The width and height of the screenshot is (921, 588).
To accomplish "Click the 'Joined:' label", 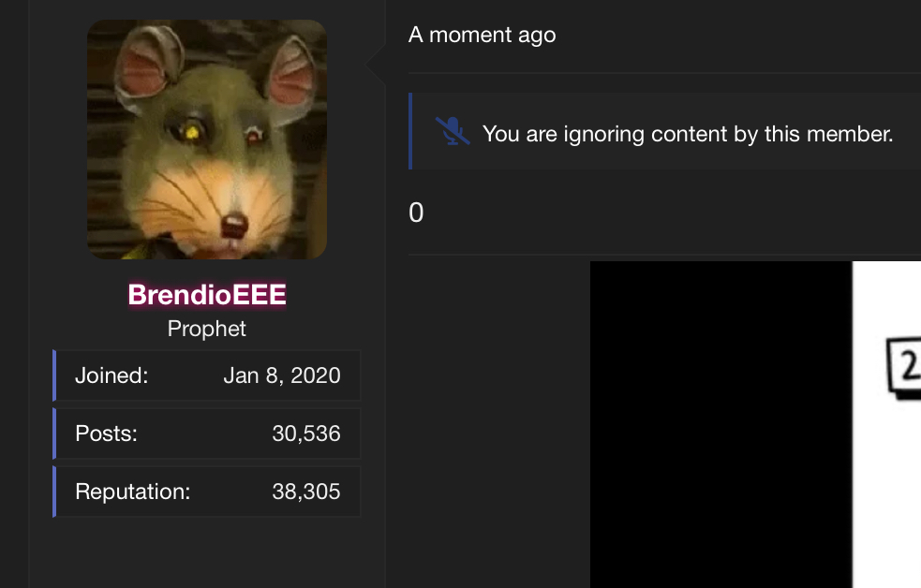I will tap(111, 375).
